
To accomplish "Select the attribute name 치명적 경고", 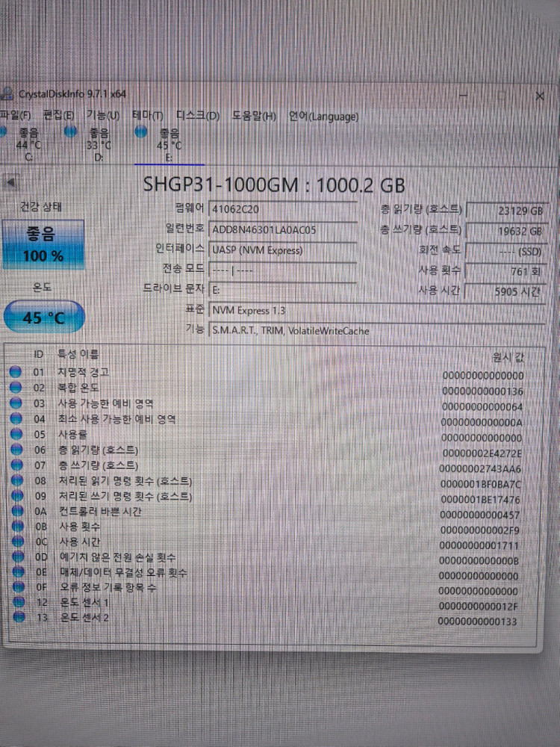I will point(84,371).
